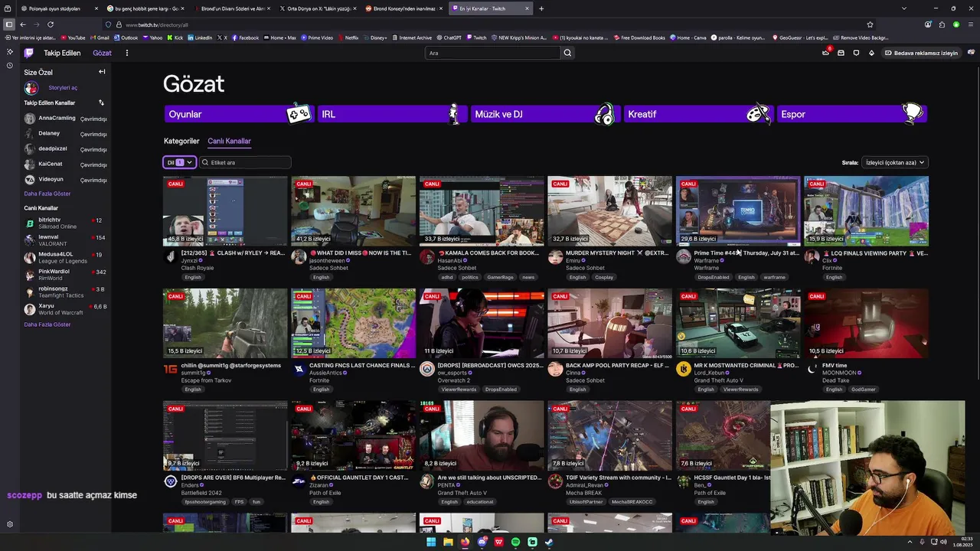Focus the Twitch Ara search field
Screen dimensions: 980x551
pyautogui.click(x=492, y=53)
